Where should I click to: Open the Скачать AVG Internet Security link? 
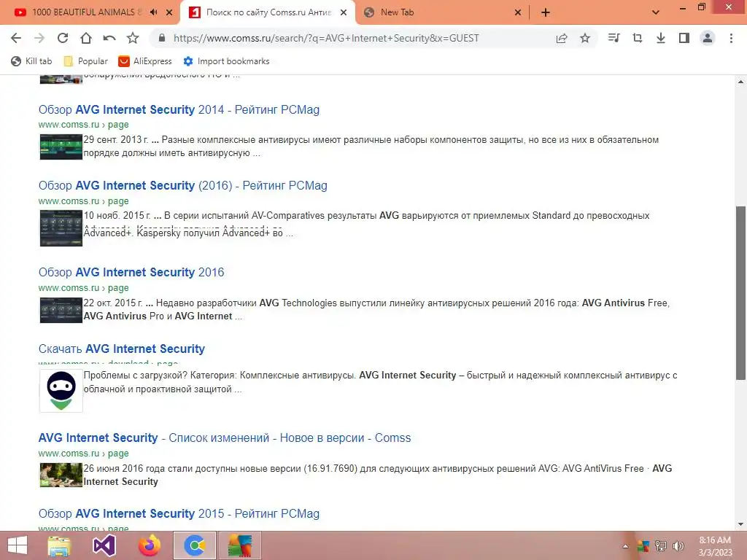tap(122, 349)
